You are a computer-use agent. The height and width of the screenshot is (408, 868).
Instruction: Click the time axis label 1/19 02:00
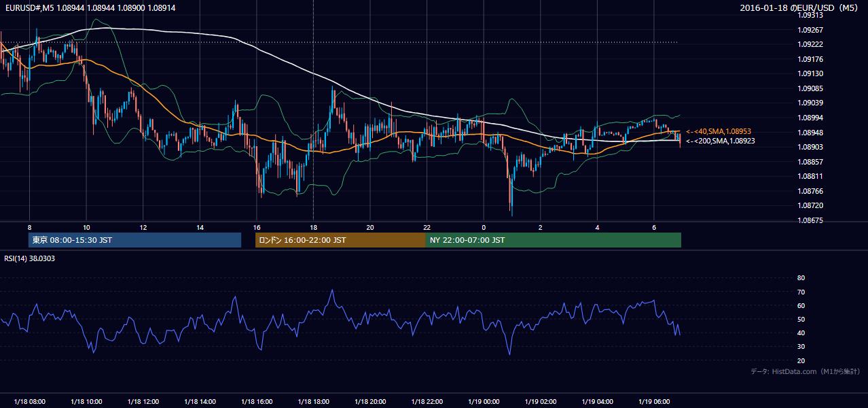coord(541,402)
